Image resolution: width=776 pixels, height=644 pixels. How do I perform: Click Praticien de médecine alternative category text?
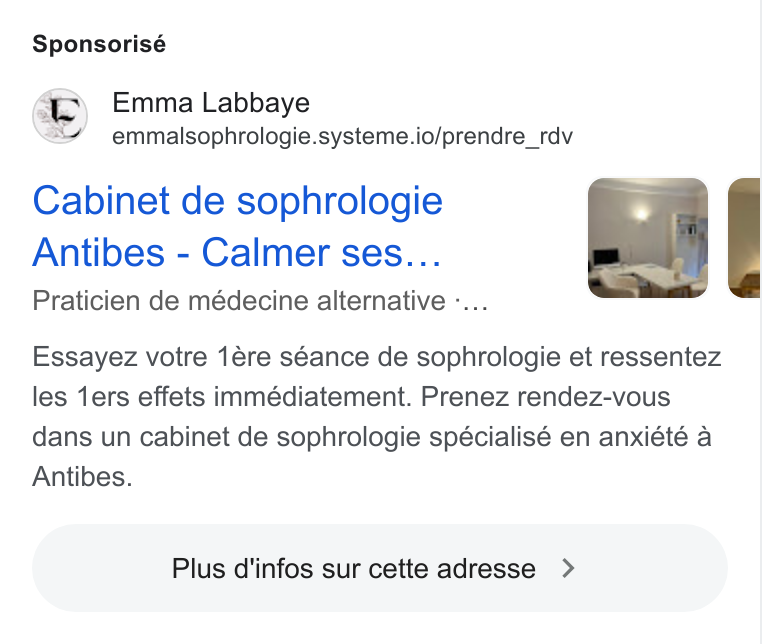point(239,301)
